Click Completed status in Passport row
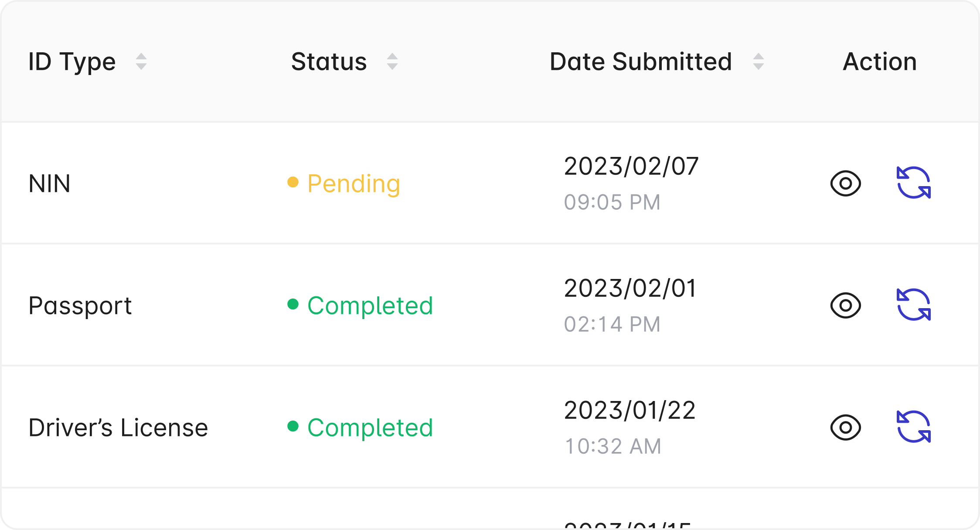This screenshot has height=530, width=980. click(x=370, y=306)
